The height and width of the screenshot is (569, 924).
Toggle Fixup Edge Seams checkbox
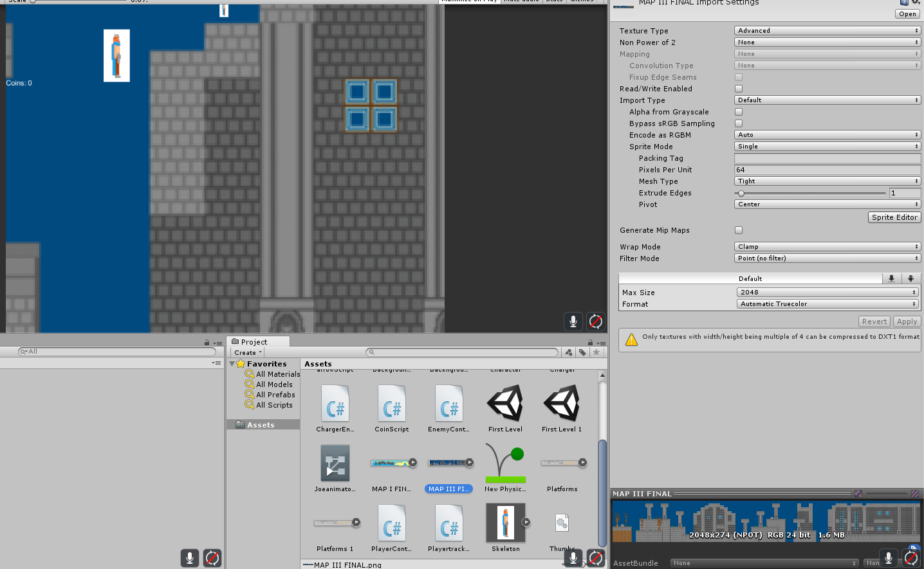(739, 77)
